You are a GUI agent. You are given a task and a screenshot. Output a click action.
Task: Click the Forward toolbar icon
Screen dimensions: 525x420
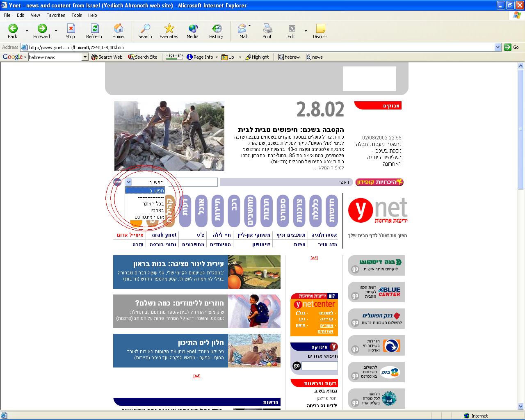pyautogui.click(x=41, y=31)
